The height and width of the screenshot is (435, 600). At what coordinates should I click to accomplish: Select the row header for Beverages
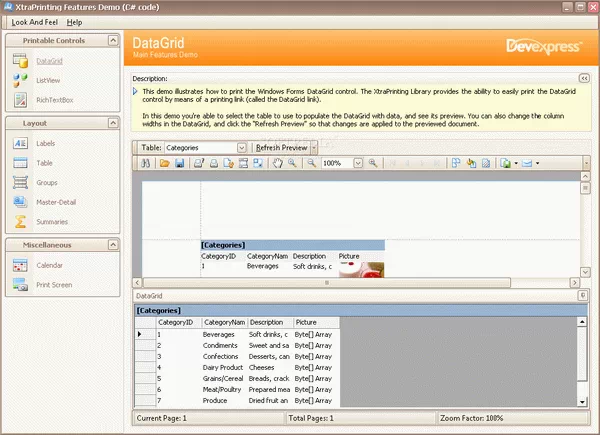pos(145,334)
